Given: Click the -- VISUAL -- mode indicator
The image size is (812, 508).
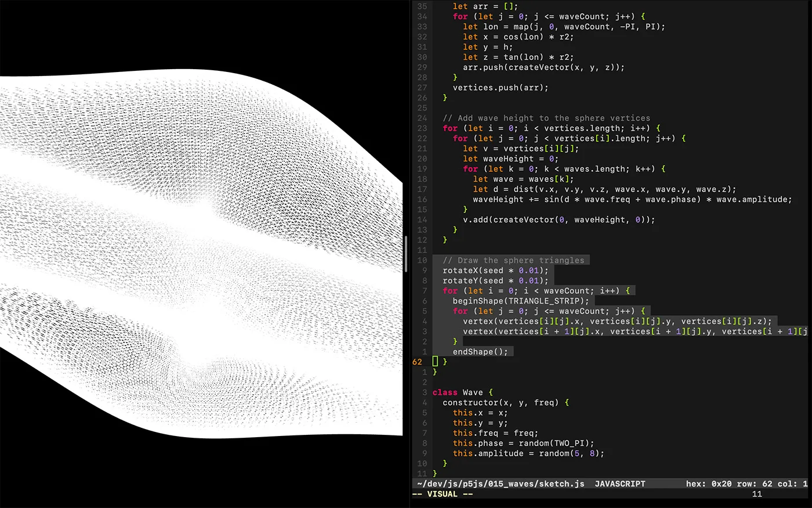Looking at the screenshot, I should [x=443, y=494].
